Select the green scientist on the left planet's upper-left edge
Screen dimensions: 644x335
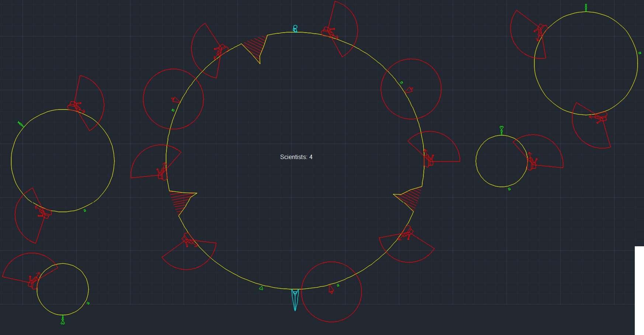pos(21,124)
